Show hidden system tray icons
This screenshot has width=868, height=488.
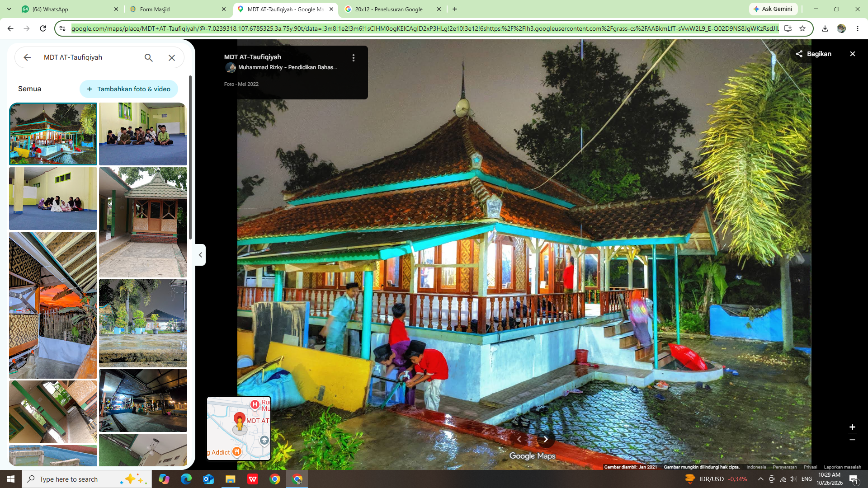click(760, 479)
